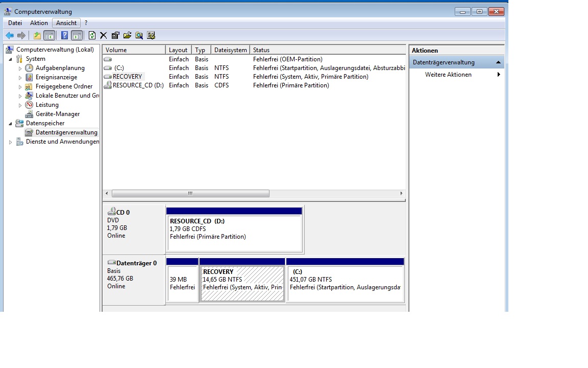Sort by Dateisystem column header
Screen dimensions: 588x368
click(x=230, y=50)
